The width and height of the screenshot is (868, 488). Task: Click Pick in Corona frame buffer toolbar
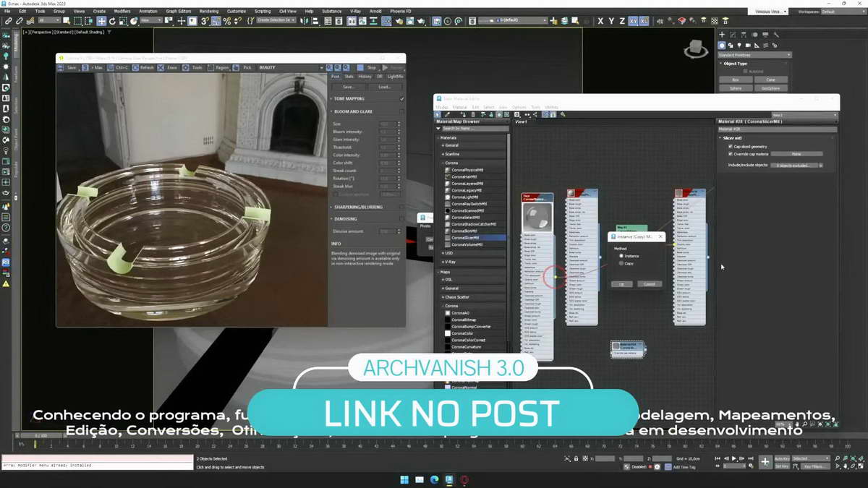243,67
